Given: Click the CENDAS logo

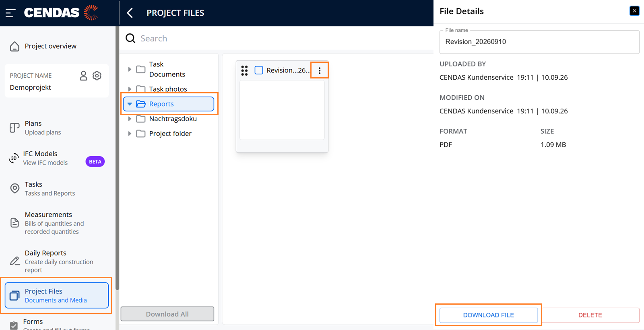Looking at the screenshot, I should pos(61,13).
